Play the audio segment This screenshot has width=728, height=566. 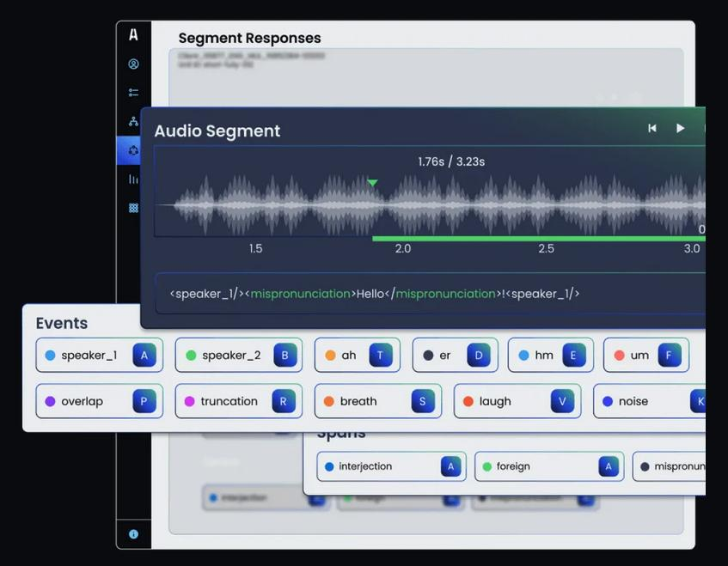pyautogui.click(x=680, y=128)
